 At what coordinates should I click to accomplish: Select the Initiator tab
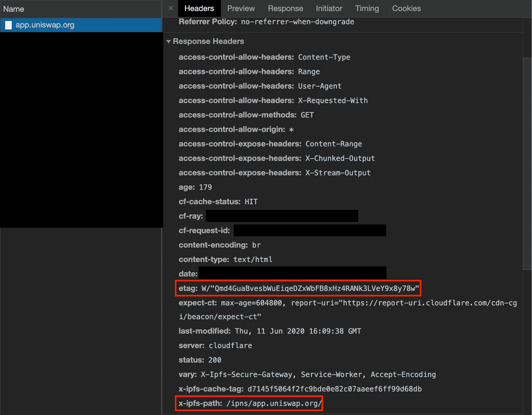[329, 8]
